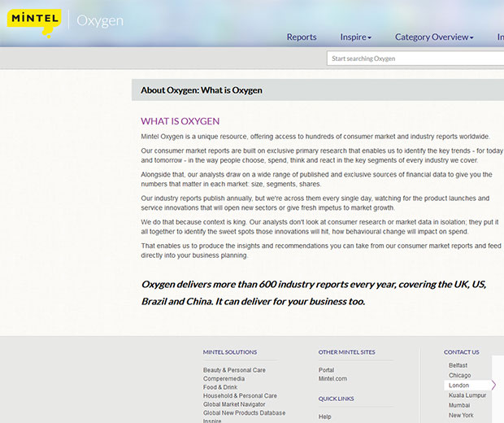Open the Portal link
Image resolution: width=504 pixels, height=423 pixels.
pyautogui.click(x=326, y=370)
